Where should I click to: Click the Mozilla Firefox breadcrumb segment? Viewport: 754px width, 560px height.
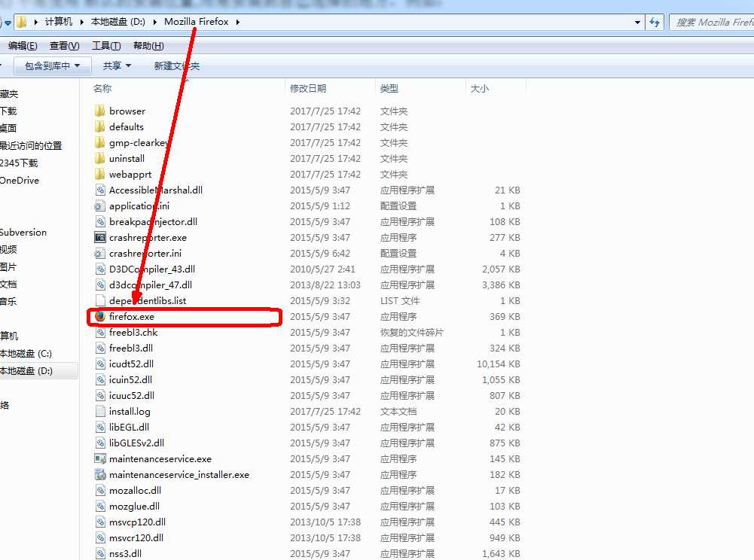pos(196,22)
